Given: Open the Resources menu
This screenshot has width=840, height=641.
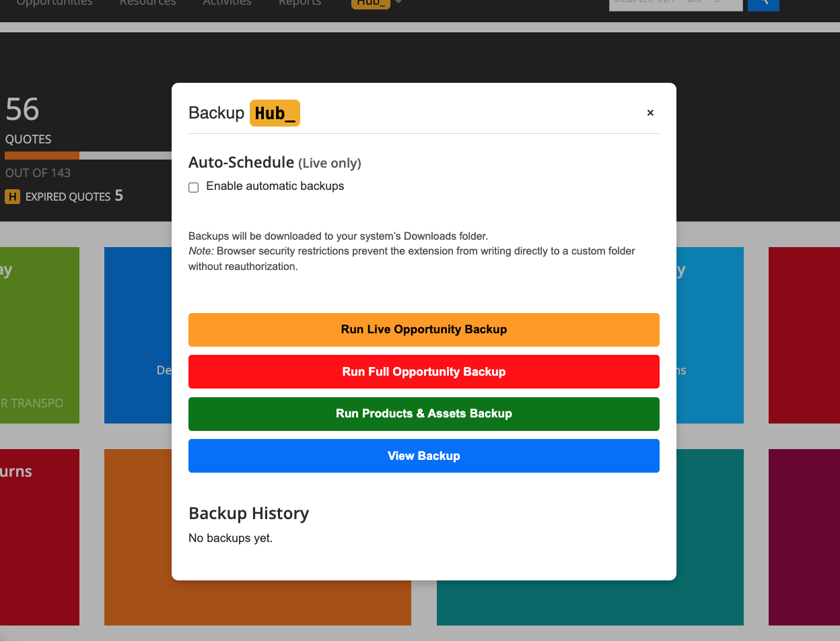Looking at the screenshot, I should coord(147,3).
